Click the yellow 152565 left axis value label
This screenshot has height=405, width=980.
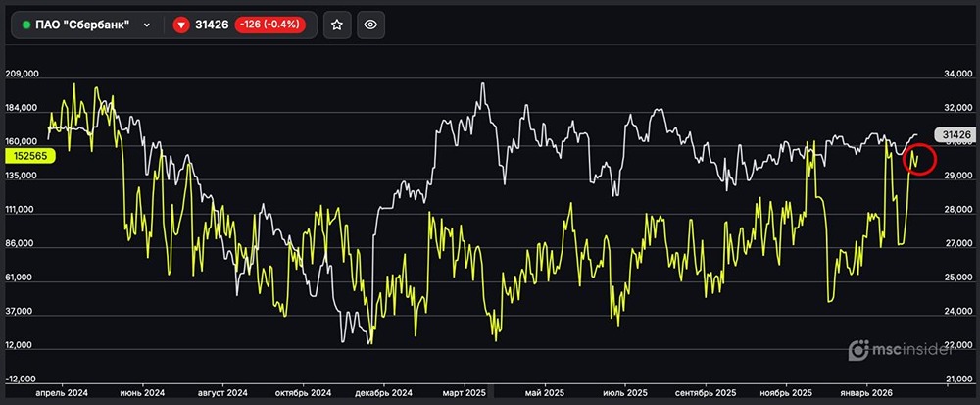[30, 156]
